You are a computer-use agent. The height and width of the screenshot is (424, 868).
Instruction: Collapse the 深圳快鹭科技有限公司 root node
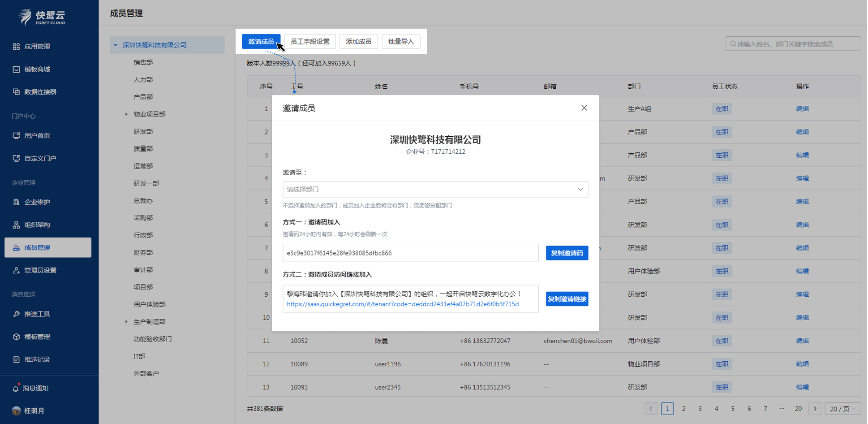coord(115,45)
